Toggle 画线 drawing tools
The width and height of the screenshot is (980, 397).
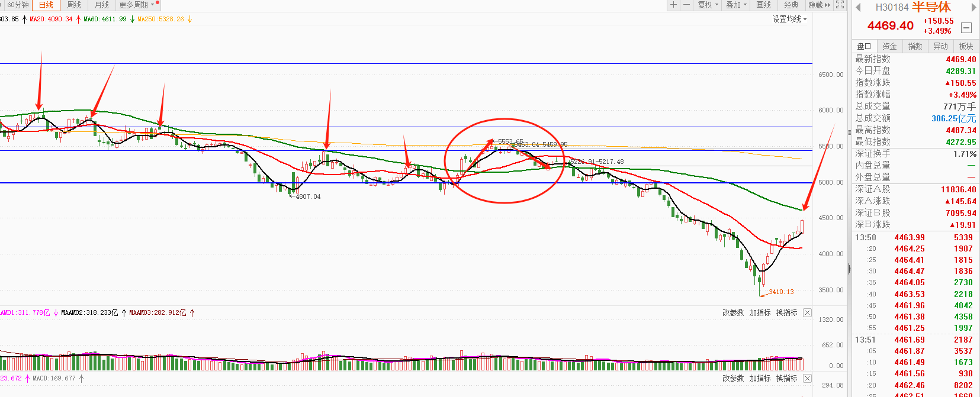click(x=764, y=5)
